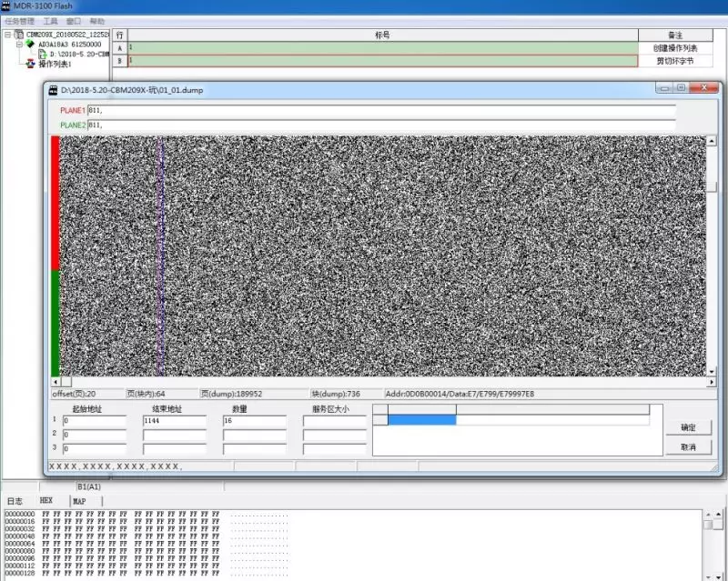This screenshot has height=581, width=728.
Task: Click the bitmap view's vertical scrollbar down arrow
Action: click(x=711, y=371)
